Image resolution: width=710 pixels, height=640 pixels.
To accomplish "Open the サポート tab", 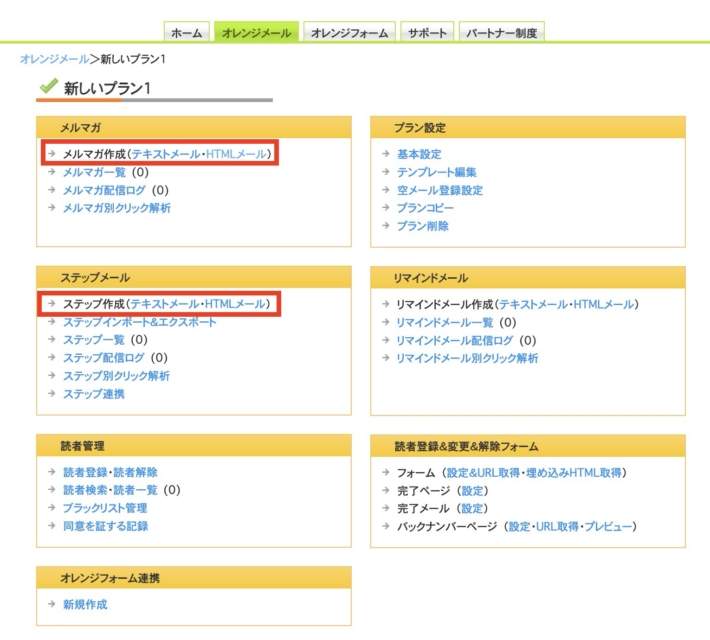I will point(427,33).
